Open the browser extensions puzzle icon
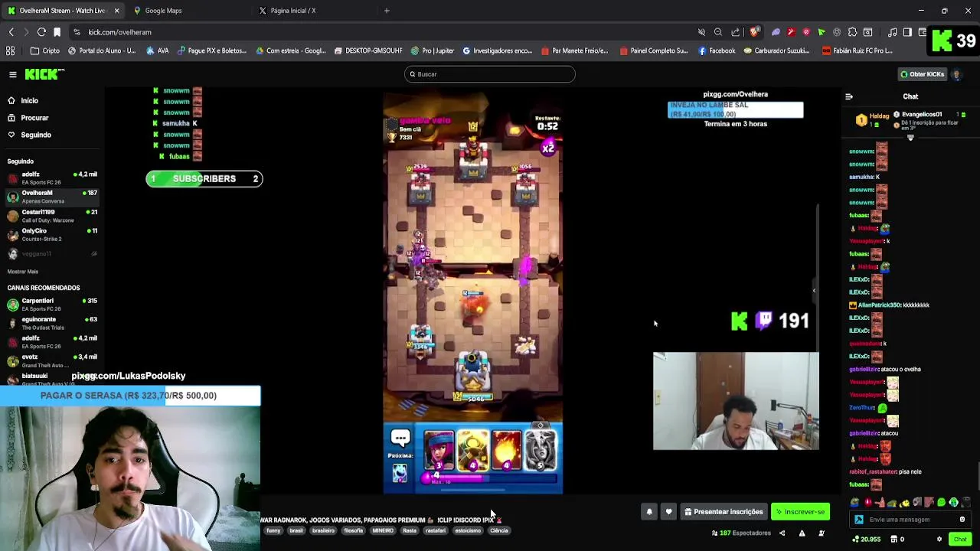 pyautogui.click(x=852, y=32)
